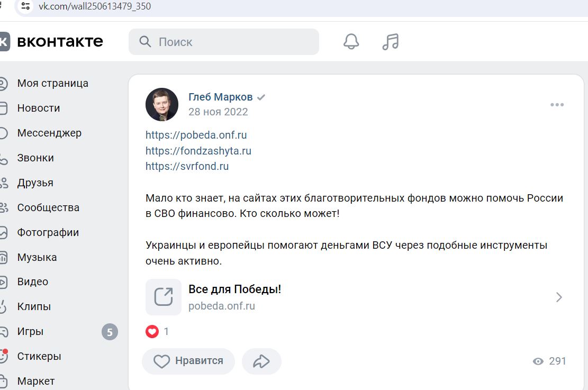Click the author's profile photo

click(x=162, y=105)
